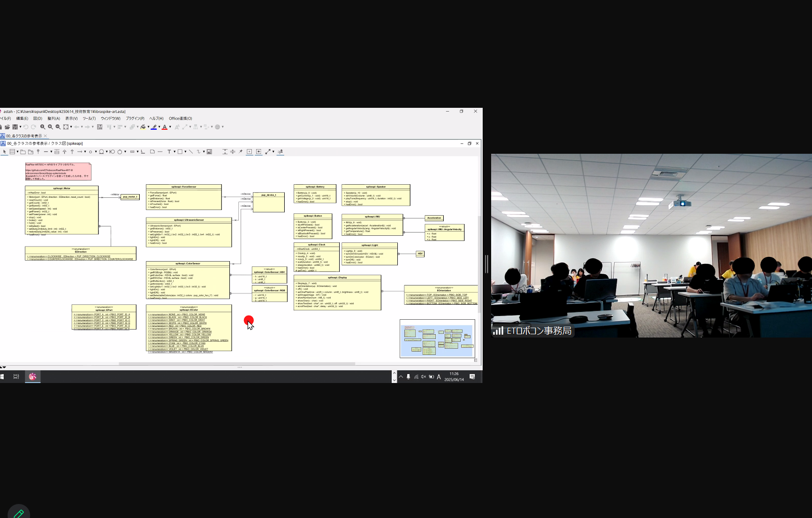The image size is (812, 518).
Task: Show hidden system tray icons
Action: [x=401, y=377]
